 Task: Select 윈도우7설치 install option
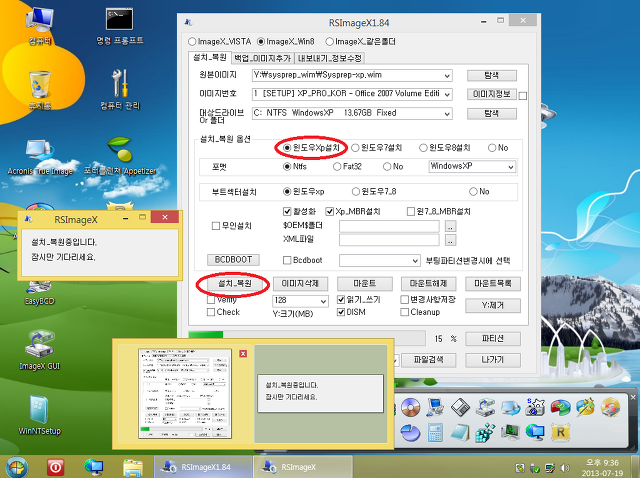377,148
